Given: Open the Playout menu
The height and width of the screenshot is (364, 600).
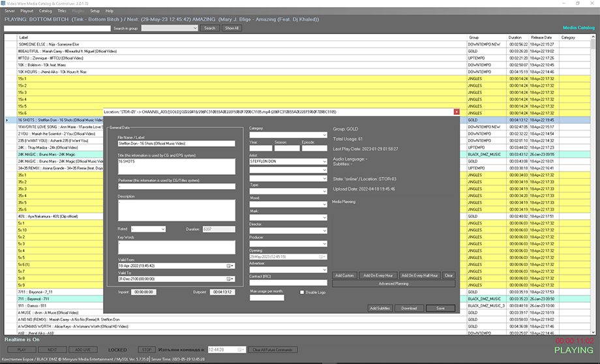Looking at the screenshot, I should tap(27, 11).
